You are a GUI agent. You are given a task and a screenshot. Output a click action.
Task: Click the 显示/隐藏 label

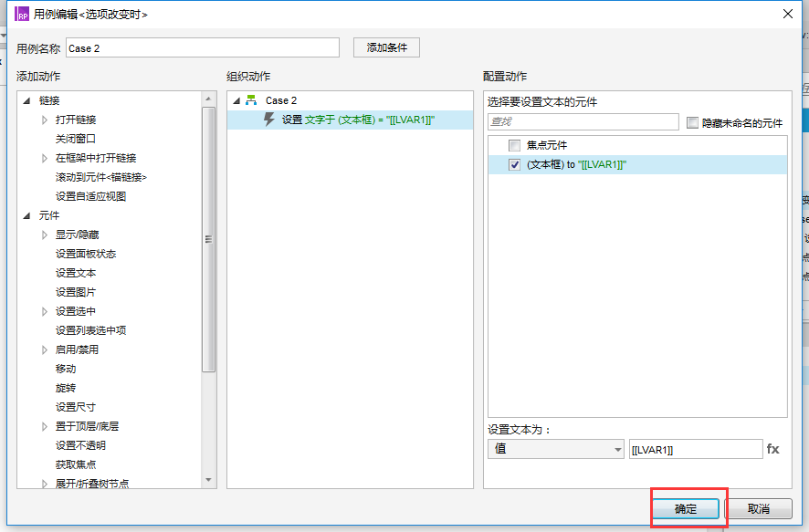77,235
